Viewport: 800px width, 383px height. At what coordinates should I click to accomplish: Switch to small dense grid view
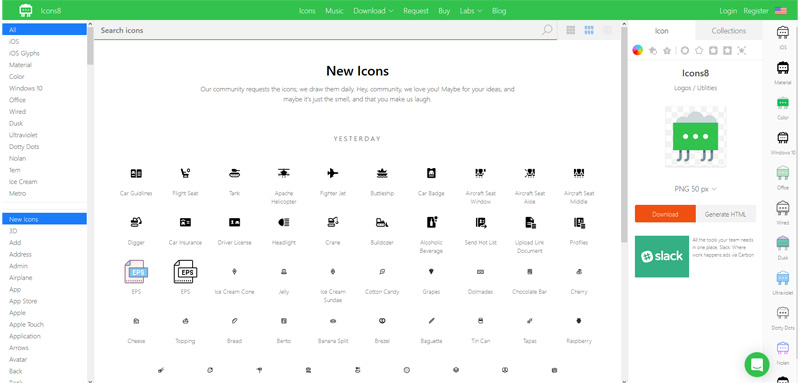pyautogui.click(x=607, y=30)
